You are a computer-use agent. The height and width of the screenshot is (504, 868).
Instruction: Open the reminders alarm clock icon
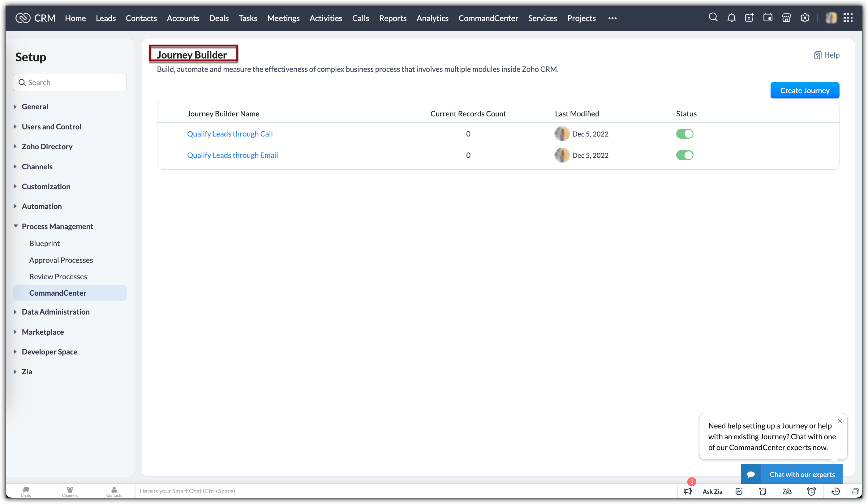pos(811,491)
